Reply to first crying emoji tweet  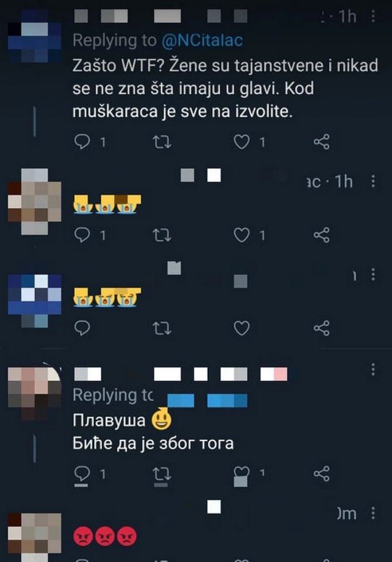point(82,235)
